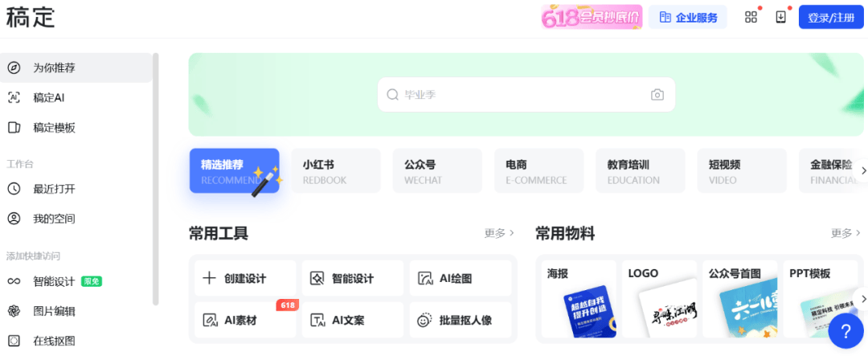Click the 创建设计 plus button

245,278
